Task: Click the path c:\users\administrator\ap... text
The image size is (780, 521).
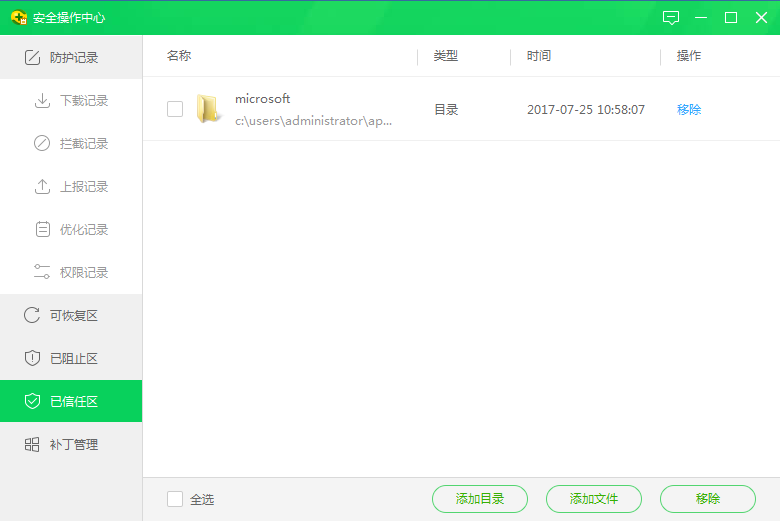Action: click(x=313, y=121)
